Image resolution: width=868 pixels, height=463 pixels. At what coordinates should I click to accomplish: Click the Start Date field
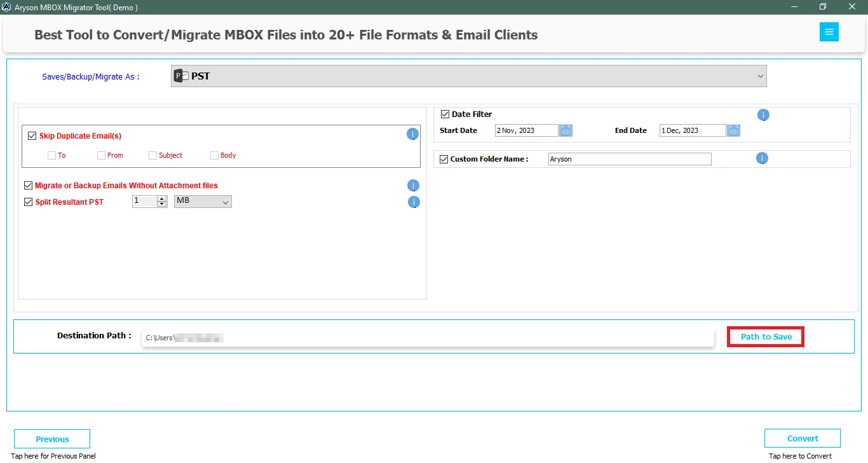(526, 130)
